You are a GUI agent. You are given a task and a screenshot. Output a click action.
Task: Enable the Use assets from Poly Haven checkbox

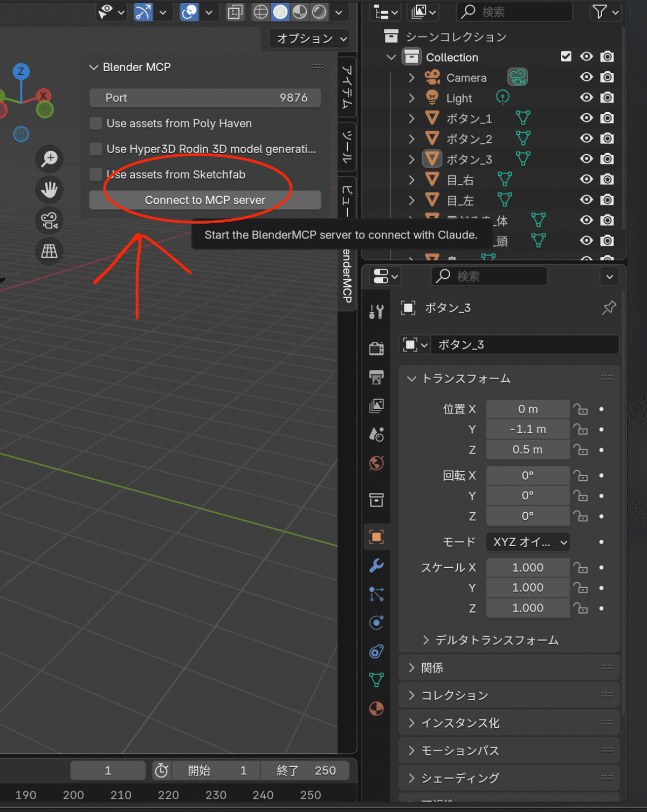[95, 123]
